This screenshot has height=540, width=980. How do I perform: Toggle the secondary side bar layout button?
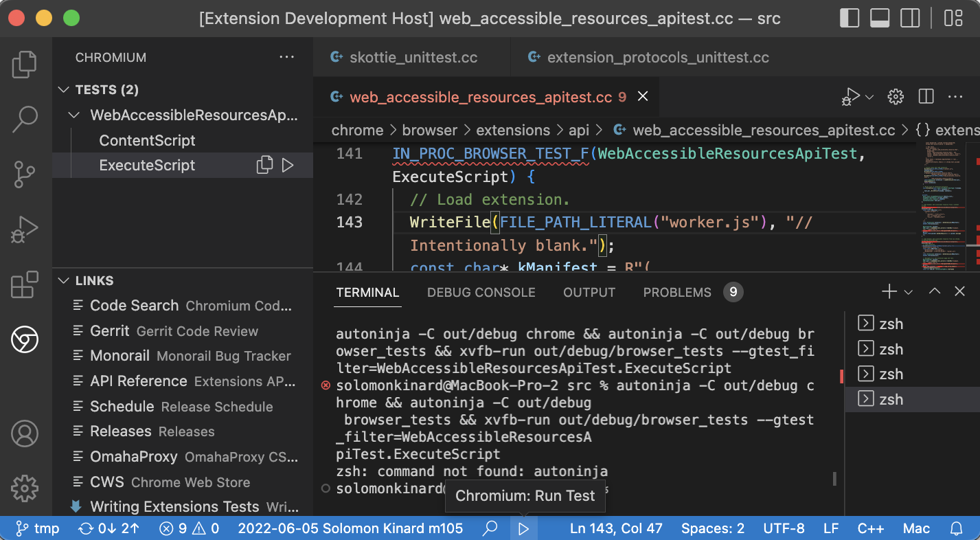910,18
